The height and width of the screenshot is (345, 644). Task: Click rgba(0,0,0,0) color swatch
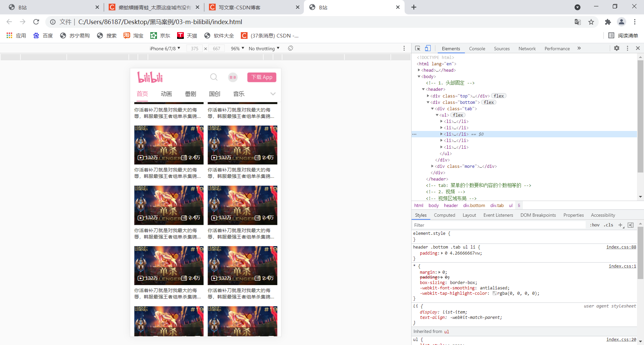click(494, 293)
